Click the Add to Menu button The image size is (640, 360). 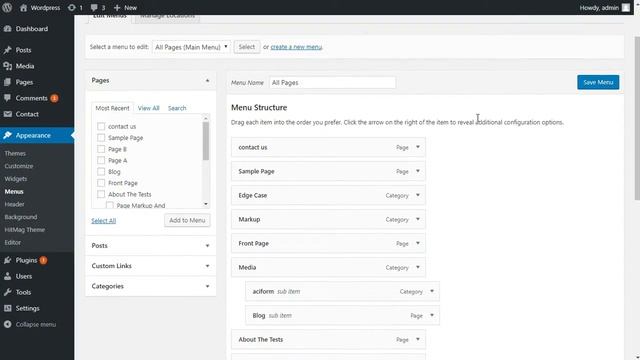[187, 220]
